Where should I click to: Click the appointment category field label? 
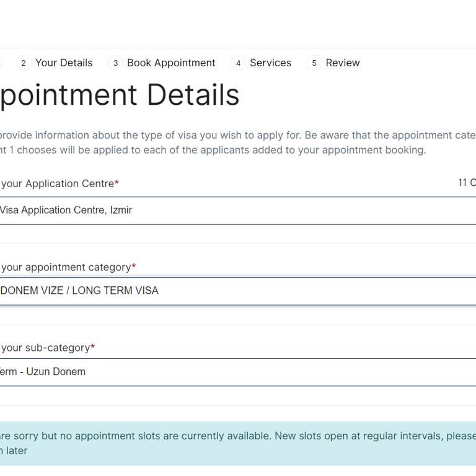(x=65, y=268)
